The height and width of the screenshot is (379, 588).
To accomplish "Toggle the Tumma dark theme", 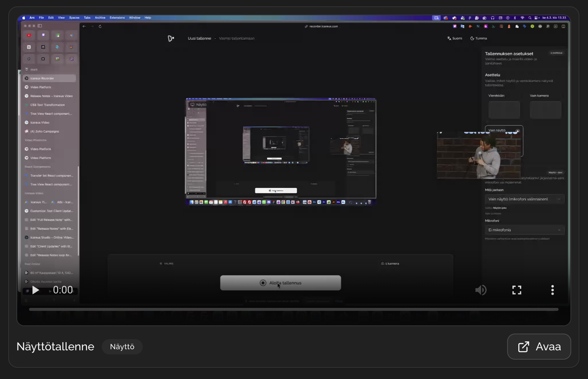I will tap(479, 38).
